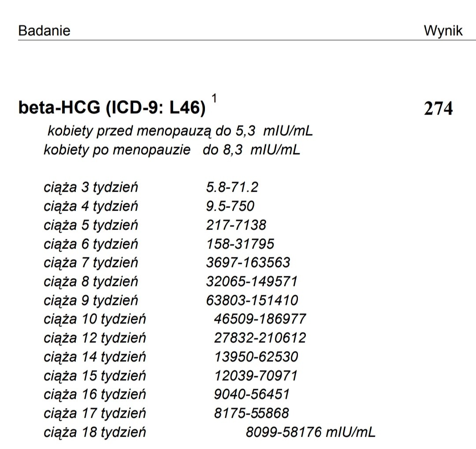Click the Wynik column header
Screen dimensions: 476x449
click(x=443, y=31)
